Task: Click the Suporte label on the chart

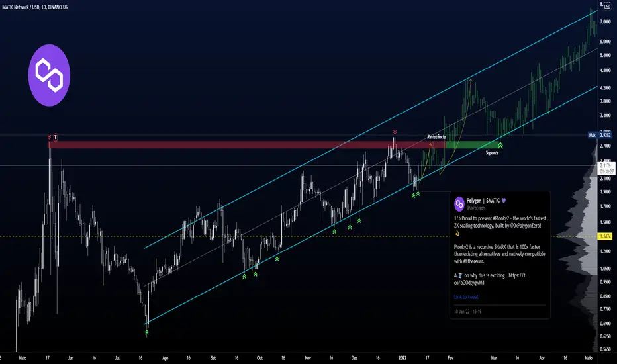Action: [492, 153]
